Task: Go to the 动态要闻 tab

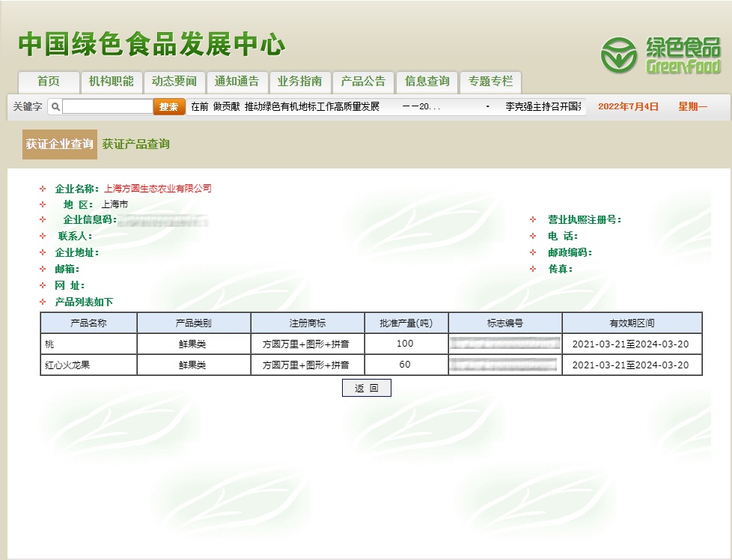Action: (x=174, y=82)
